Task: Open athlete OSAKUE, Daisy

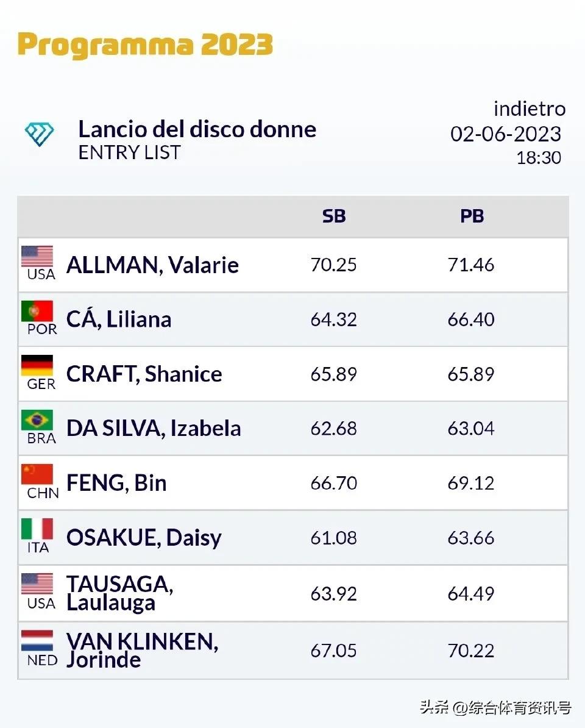Action: click(144, 538)
